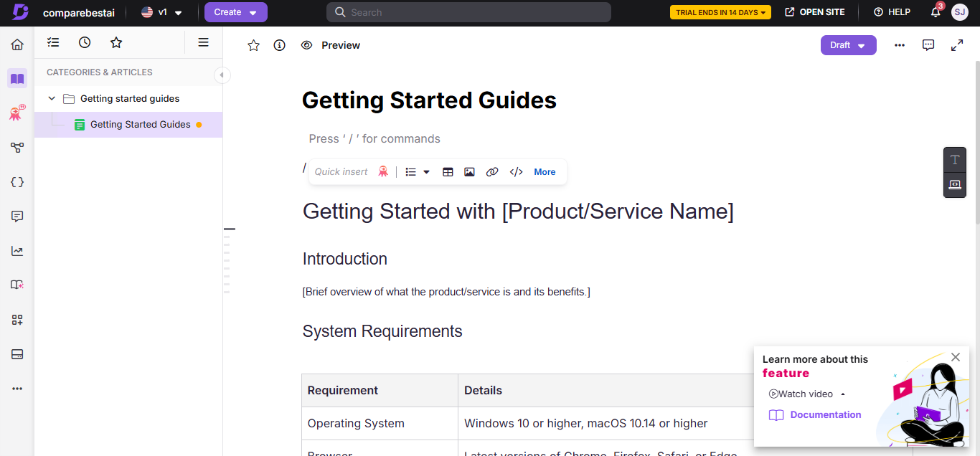Screen dimensions: 980x456
Task: Open article more options ellipsis
Action: 900,45
